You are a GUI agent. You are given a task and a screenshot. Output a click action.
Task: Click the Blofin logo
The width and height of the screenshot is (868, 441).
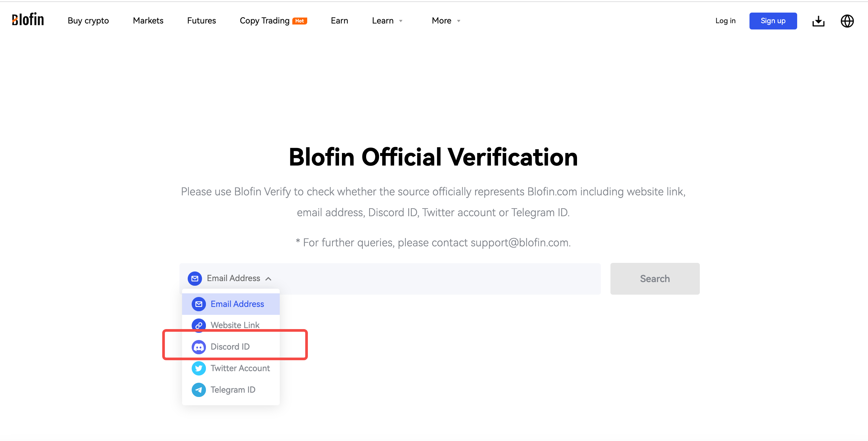27,20
